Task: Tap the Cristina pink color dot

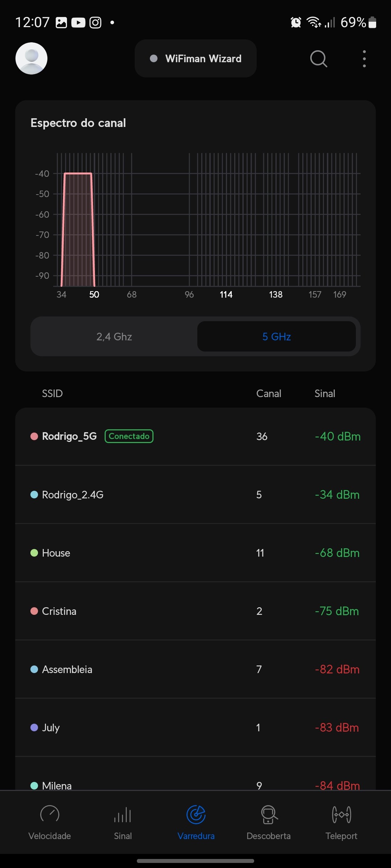Action: click(34, 611)
